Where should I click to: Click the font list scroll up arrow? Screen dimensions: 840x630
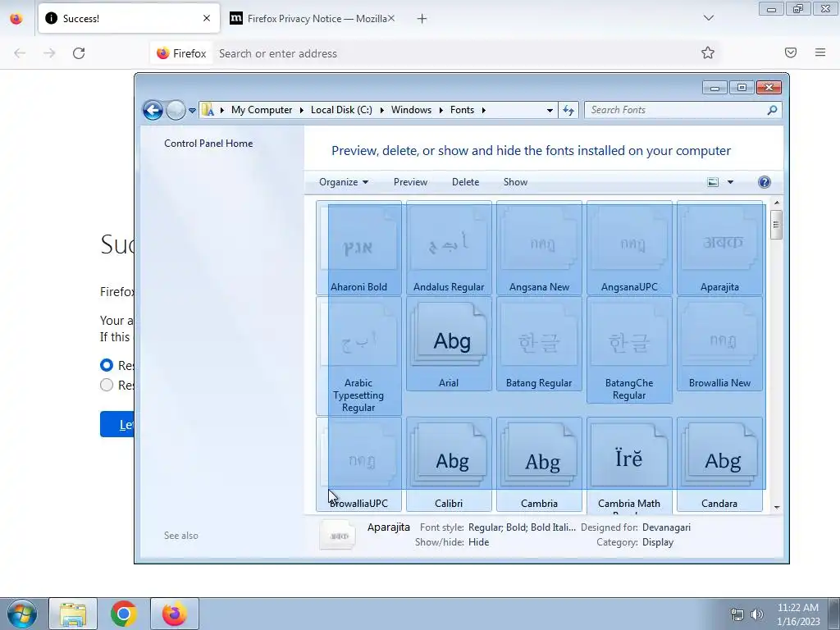777,203
